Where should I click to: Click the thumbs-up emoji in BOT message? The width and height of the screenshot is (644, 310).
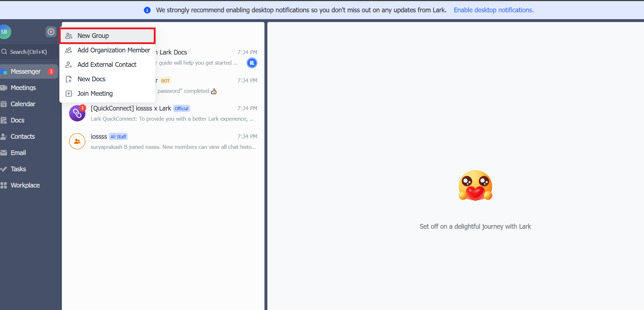tap(214, 91)
